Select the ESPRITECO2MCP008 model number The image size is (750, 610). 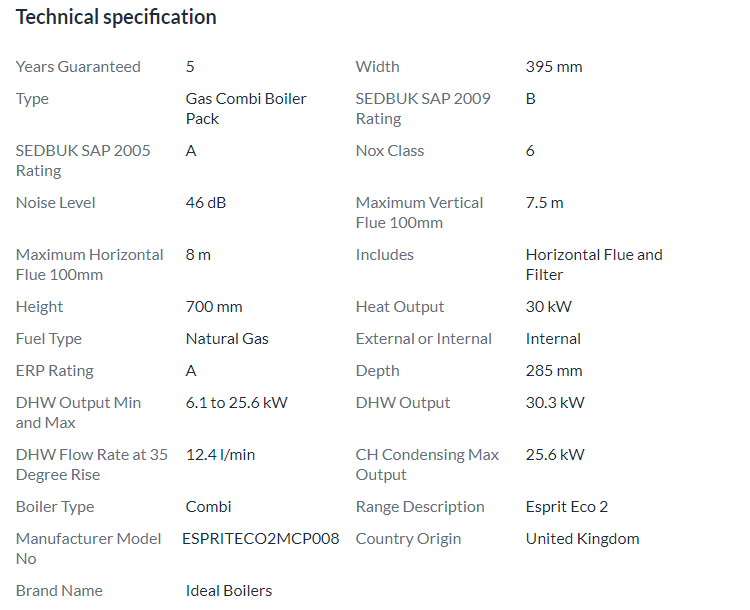tap(261, 539)
